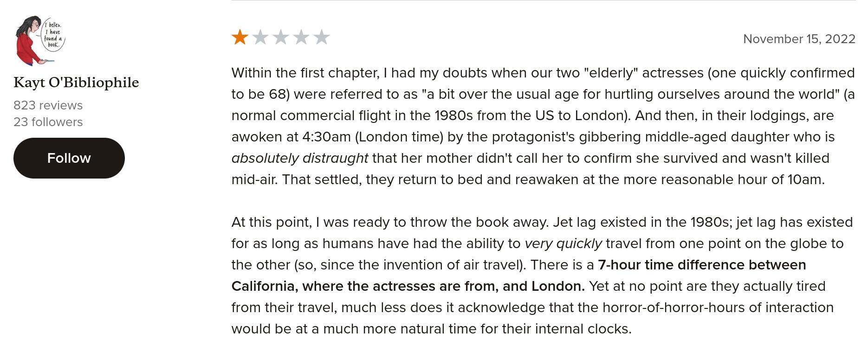Click the fourth gray rating star
Screen dimensions: 868x352
(301, 37)
